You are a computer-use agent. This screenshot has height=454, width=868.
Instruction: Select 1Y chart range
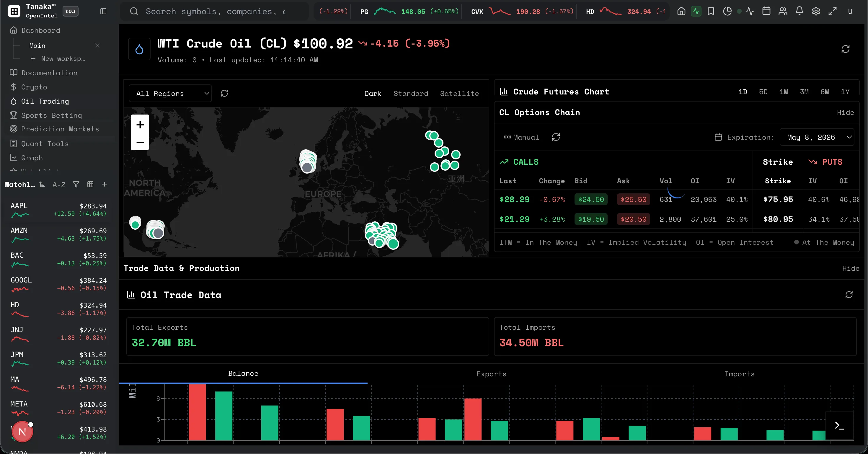845,92
